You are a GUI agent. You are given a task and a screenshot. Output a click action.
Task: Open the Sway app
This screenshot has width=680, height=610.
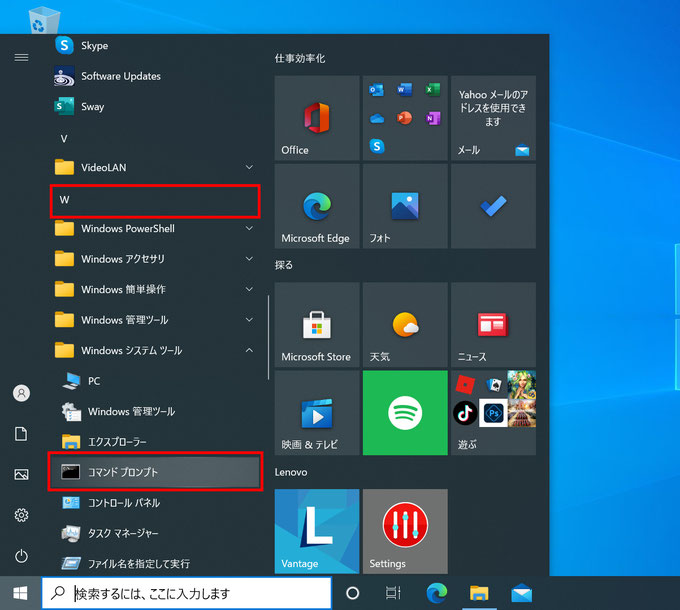point(155,107)
